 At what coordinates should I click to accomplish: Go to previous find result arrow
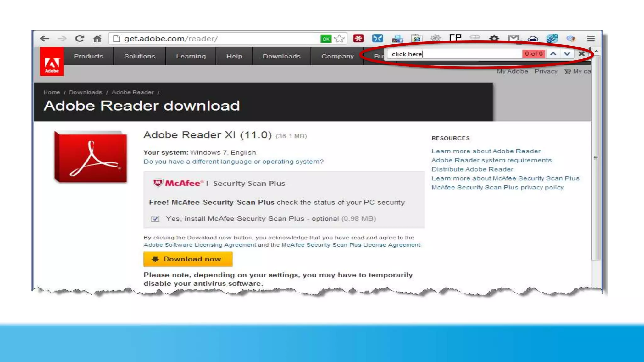tap(553, 54)
